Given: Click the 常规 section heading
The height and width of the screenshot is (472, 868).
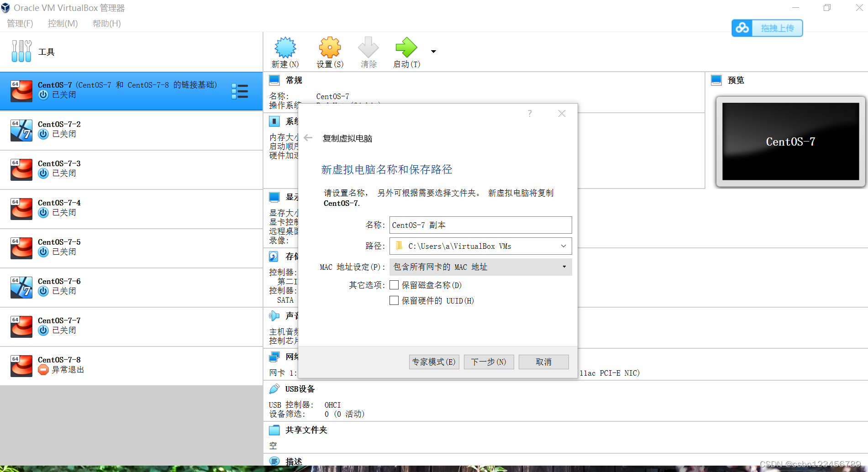Looking at the screenshot, I should [294, 80].
